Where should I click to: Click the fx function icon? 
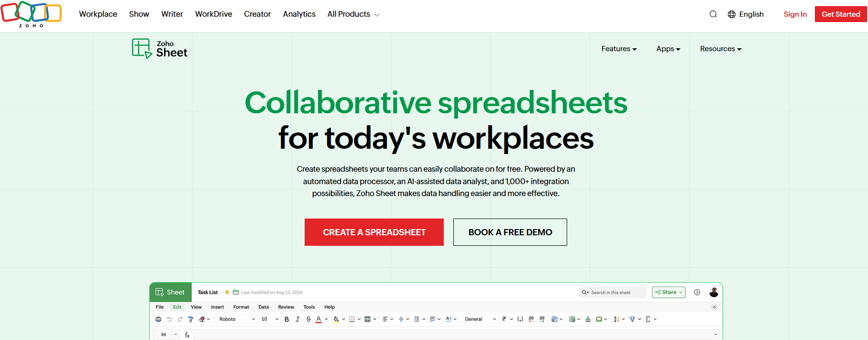pyautogui.click(x=187, y=335)
